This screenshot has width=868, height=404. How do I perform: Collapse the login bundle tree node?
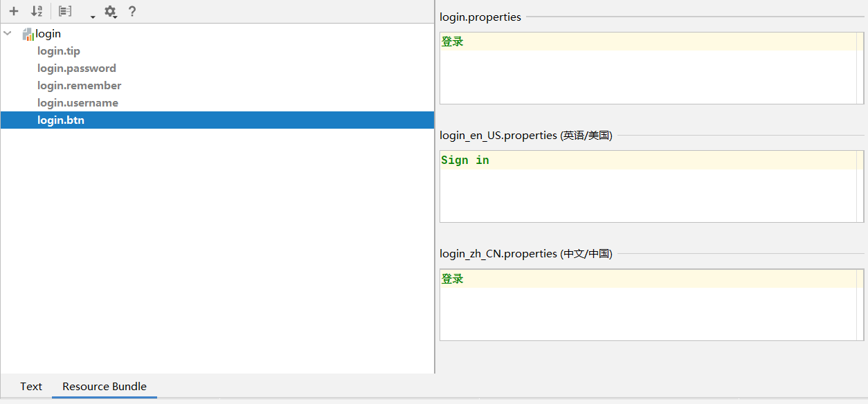8,33
